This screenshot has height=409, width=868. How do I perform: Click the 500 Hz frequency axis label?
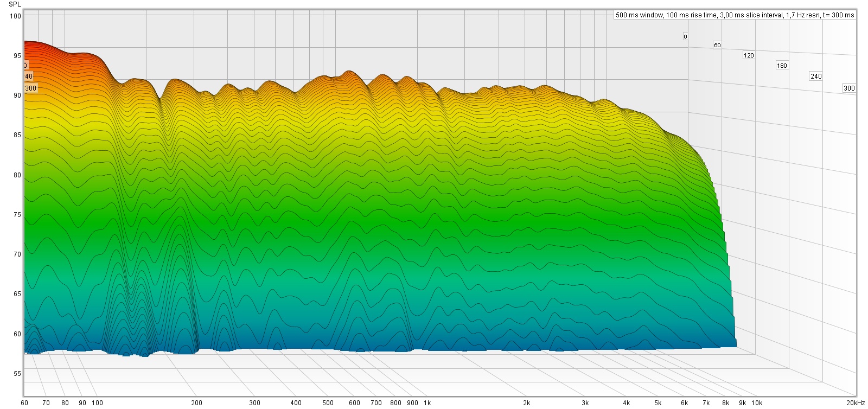(x=328, y=403)
